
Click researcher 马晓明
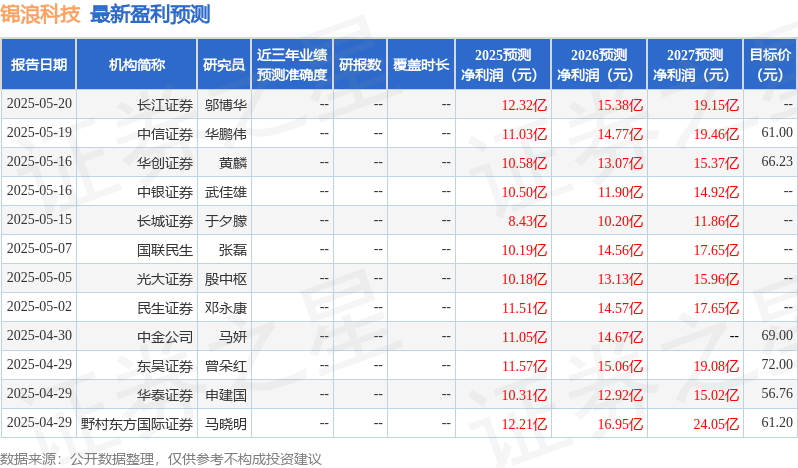[x=225, y=424]
